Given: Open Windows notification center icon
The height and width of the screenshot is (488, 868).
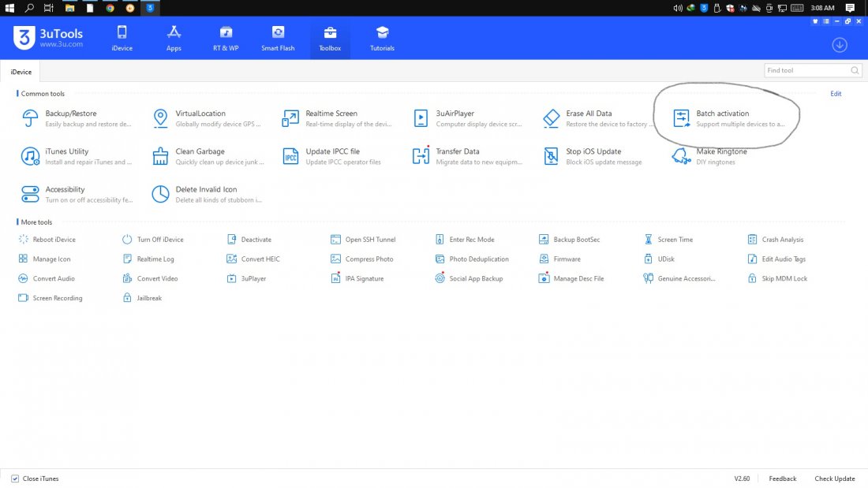Looking at the screenshot, I should click(851, 8).
